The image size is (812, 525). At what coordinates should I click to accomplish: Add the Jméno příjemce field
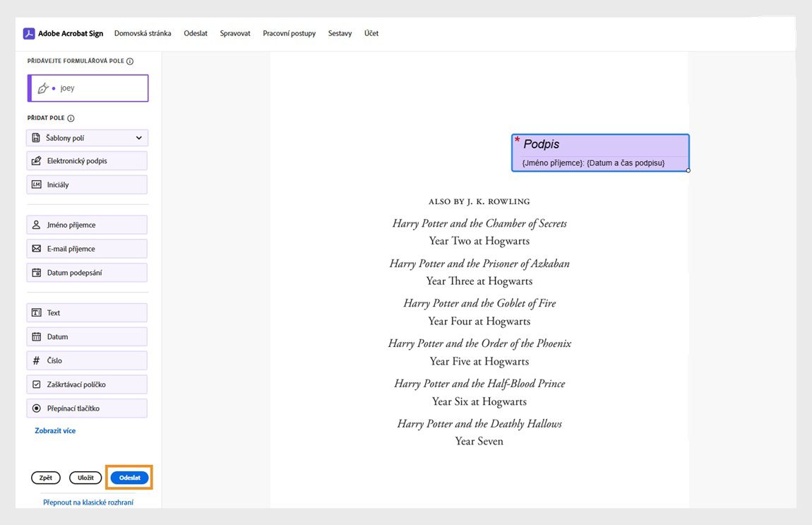pos(87,225)
